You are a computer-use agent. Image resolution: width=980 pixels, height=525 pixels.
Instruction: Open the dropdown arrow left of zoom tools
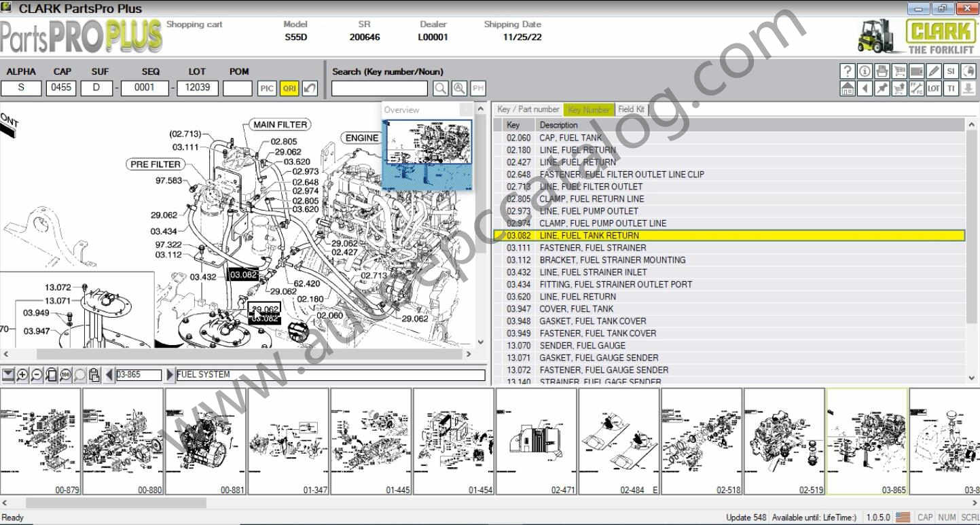click(7, 375)
